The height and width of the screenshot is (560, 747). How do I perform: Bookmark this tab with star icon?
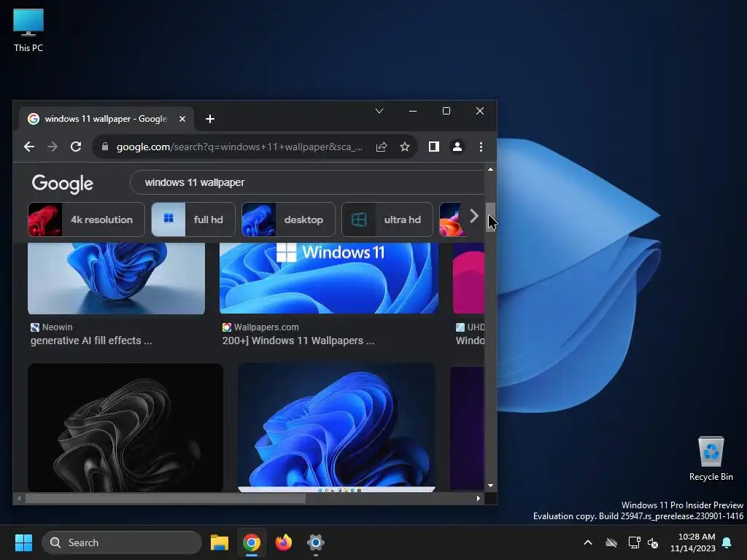pyautogui.click(x=404, y=147)
